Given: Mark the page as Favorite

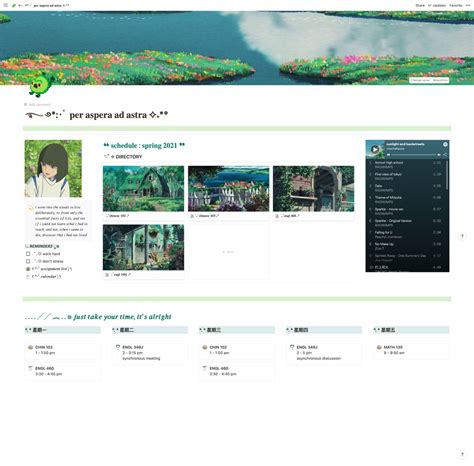Looking at the screenshot, I should pyautogui.click(x=456, y=5).
